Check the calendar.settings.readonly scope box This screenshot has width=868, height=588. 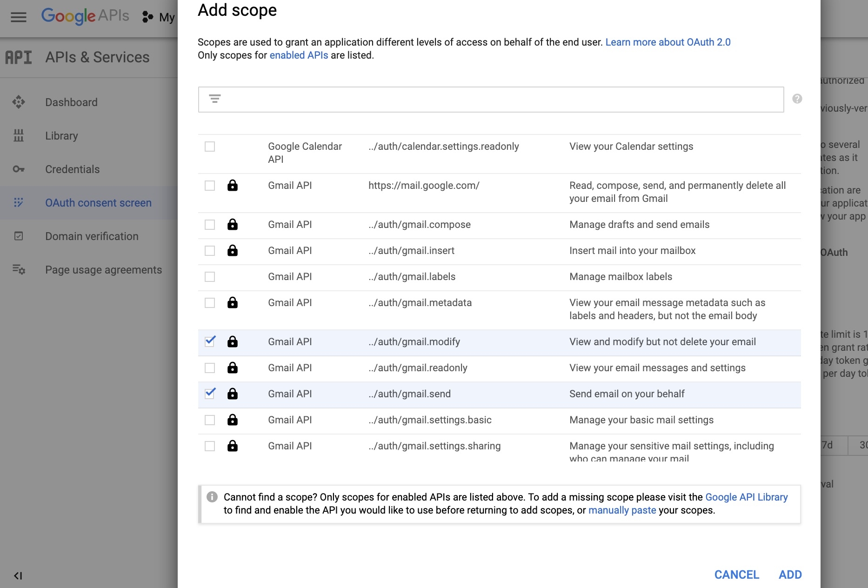(x=210, y=147)
